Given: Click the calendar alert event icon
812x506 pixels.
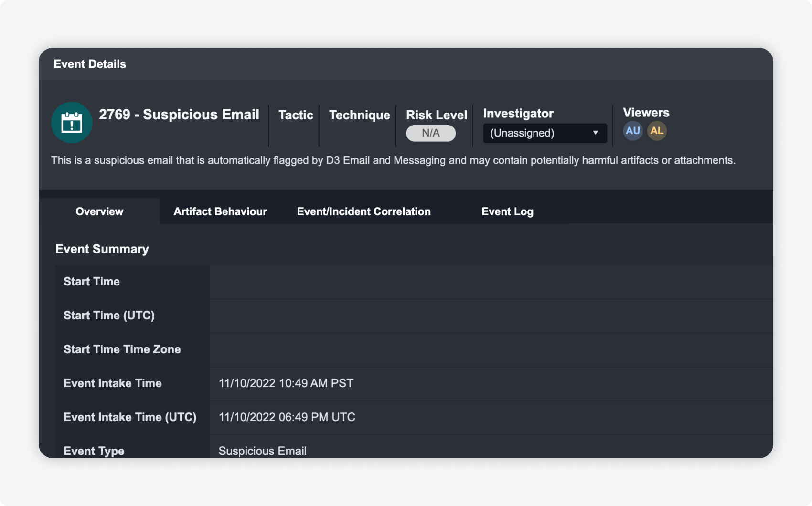Looking at the screenshot, I should (x=72, y=123).
